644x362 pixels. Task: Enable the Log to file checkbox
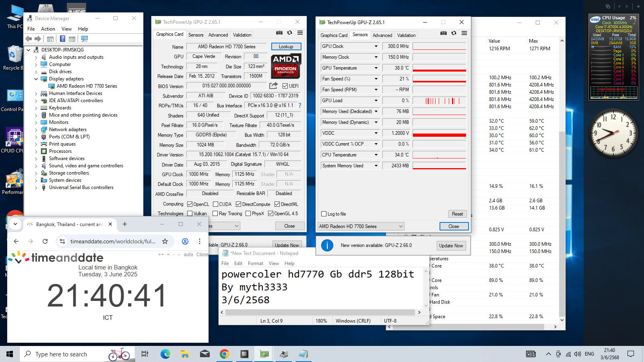(x=324, y=214)
